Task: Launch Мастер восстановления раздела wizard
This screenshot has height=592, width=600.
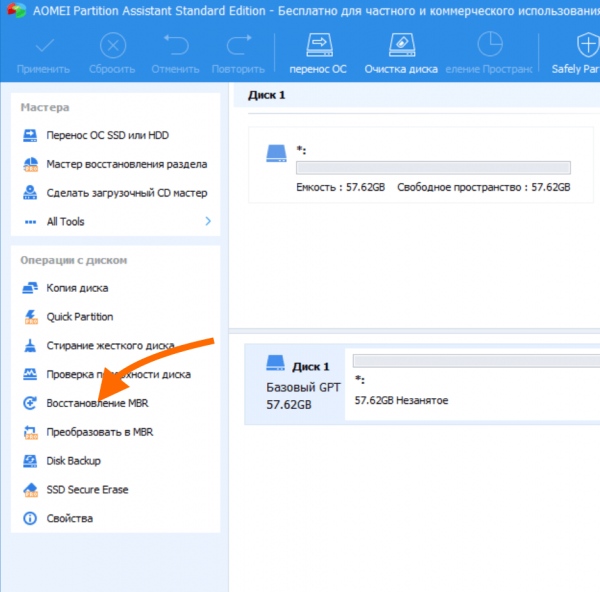Action: (127, 164)
